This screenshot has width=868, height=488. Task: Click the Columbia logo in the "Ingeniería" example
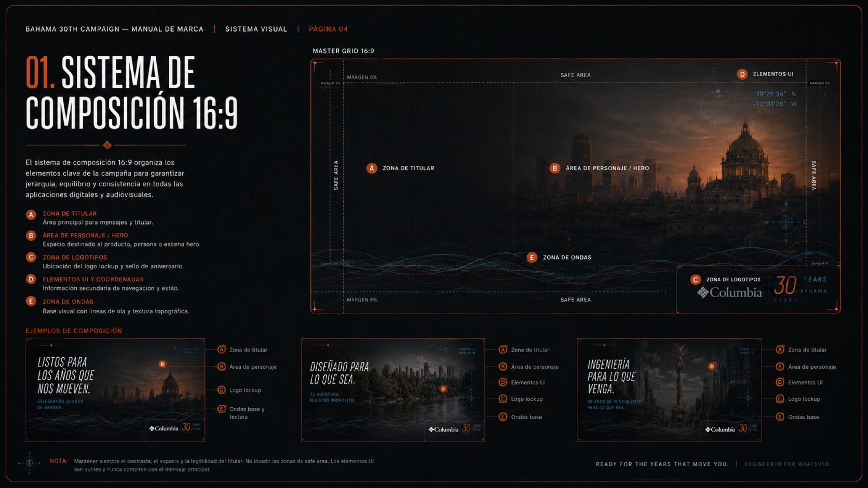pos(720,429)
